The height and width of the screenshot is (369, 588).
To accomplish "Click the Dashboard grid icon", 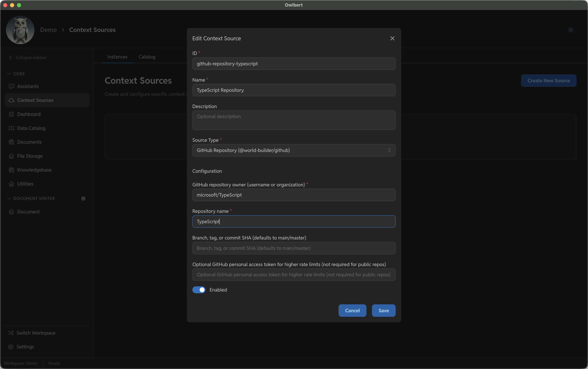I will (11, 114).
